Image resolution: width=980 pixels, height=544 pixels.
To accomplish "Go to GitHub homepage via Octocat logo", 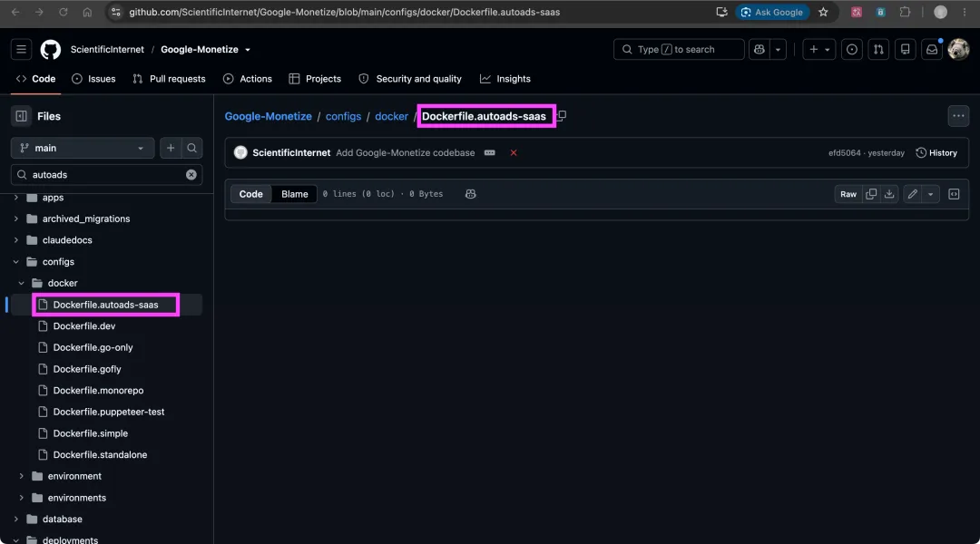I will (x=51, y=49).
